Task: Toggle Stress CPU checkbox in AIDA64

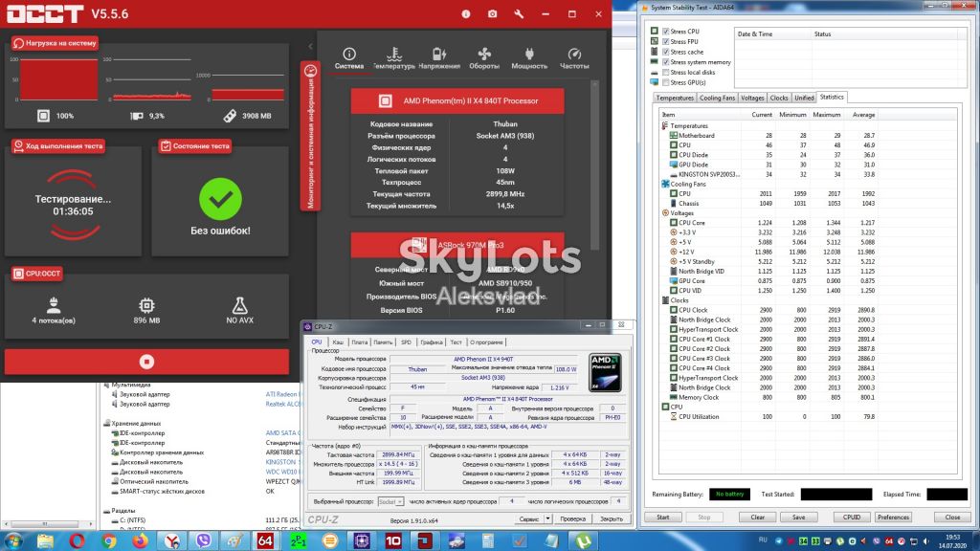Action: [x=666, y=32]
